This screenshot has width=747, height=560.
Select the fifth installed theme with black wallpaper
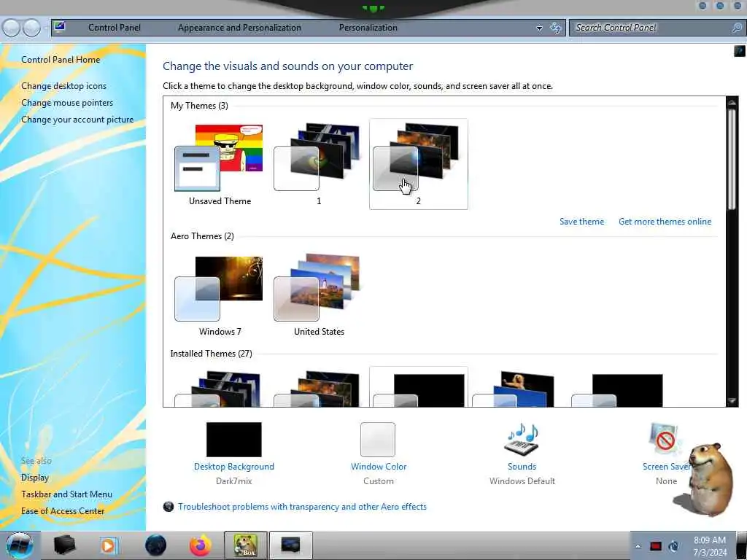tap(617, 390)
